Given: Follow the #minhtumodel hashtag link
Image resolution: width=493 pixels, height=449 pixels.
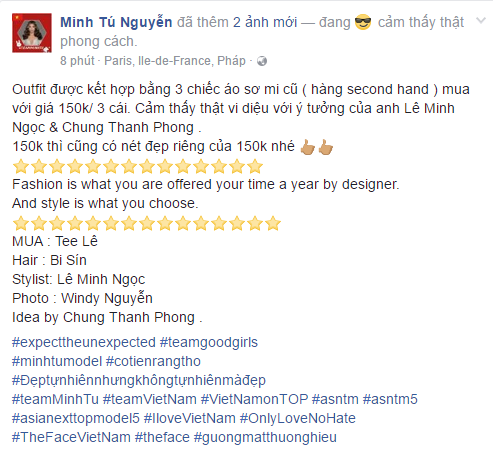Looking at the screenshot, I should [57, 361].
